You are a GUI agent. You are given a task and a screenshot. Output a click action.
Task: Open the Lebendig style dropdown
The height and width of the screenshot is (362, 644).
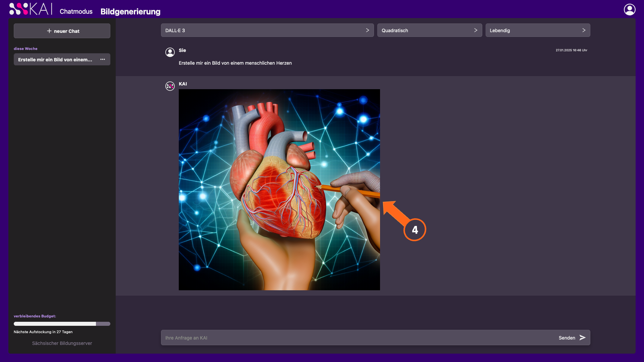pyautogui.click(x=538, y=30)
